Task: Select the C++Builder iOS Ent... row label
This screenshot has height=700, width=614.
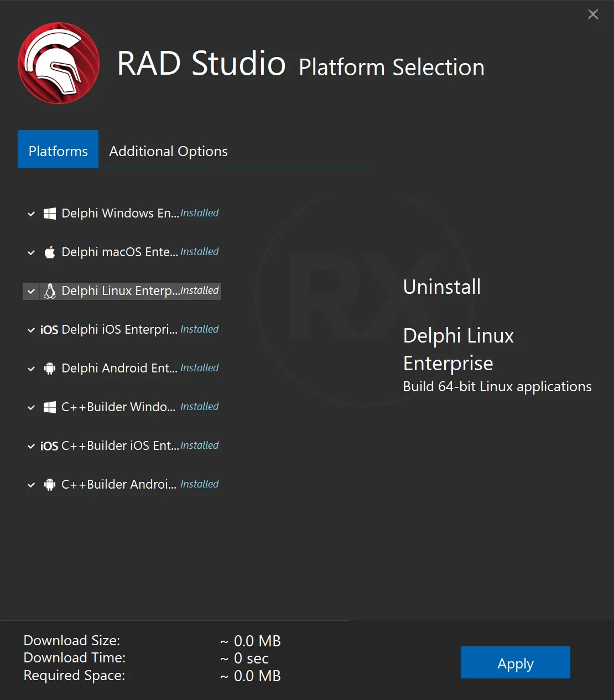Action: coord(120,445)
